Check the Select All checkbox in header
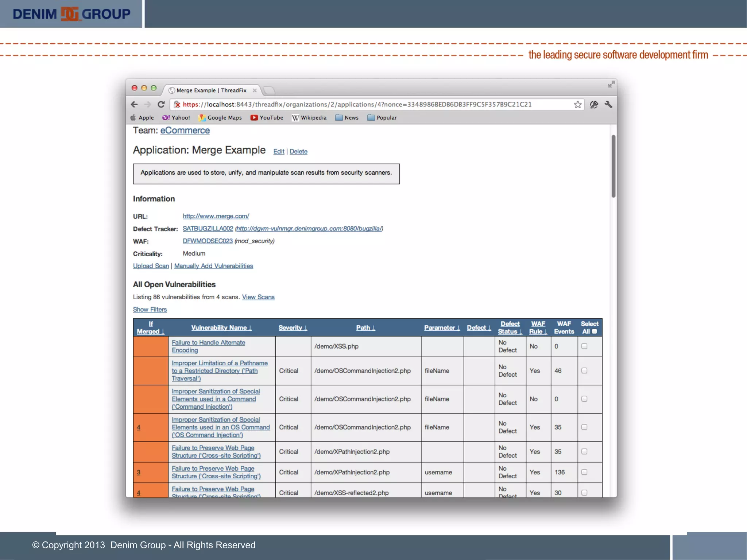 (594, 331)
